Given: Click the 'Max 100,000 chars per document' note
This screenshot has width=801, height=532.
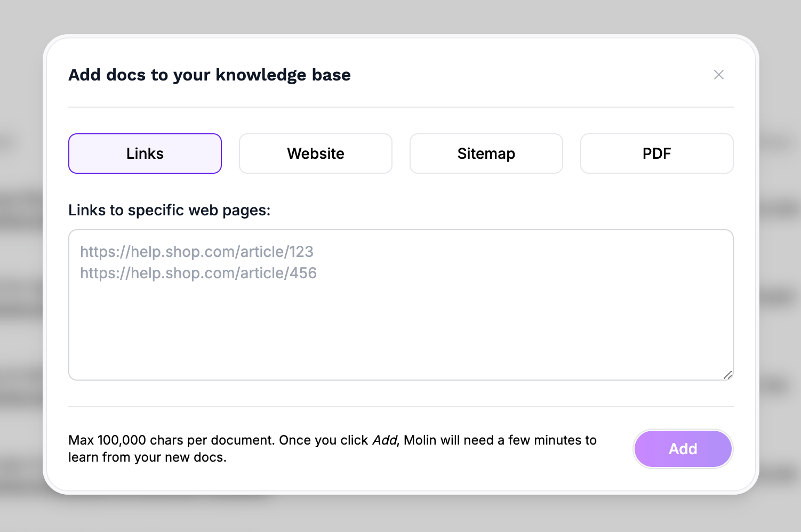Looking at the screenshot, I should coord(333,448).
